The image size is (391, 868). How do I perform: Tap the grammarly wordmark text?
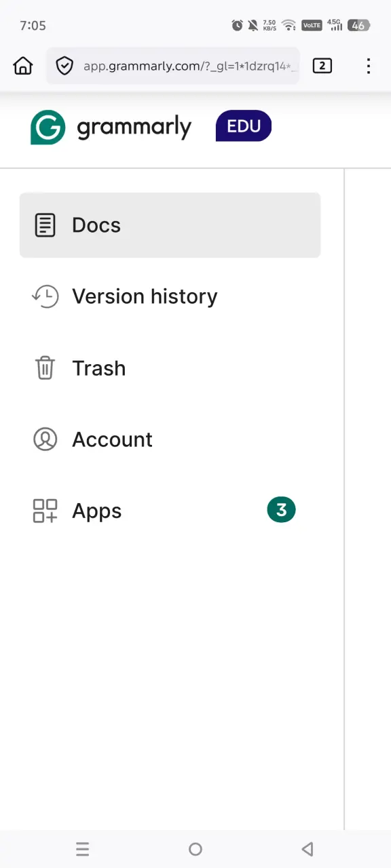click(134, 127)
